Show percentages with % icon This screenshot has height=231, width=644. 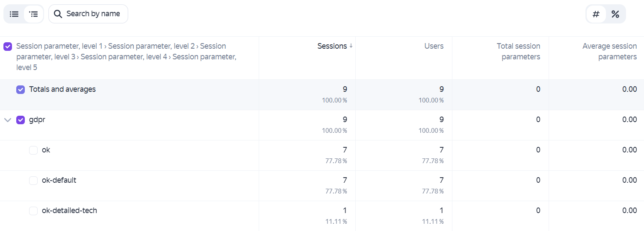(x=615, y=14)
